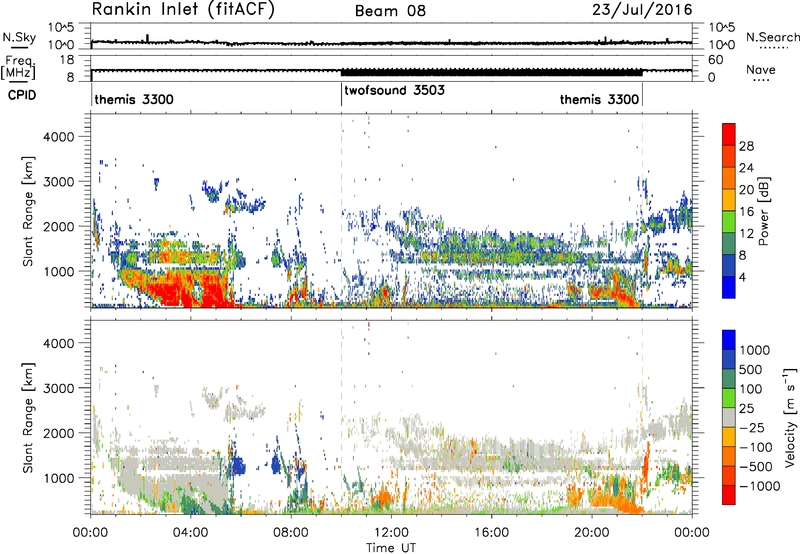Click the "12:00" time axis tick label

pyautogui.click(x=391, y=533)
